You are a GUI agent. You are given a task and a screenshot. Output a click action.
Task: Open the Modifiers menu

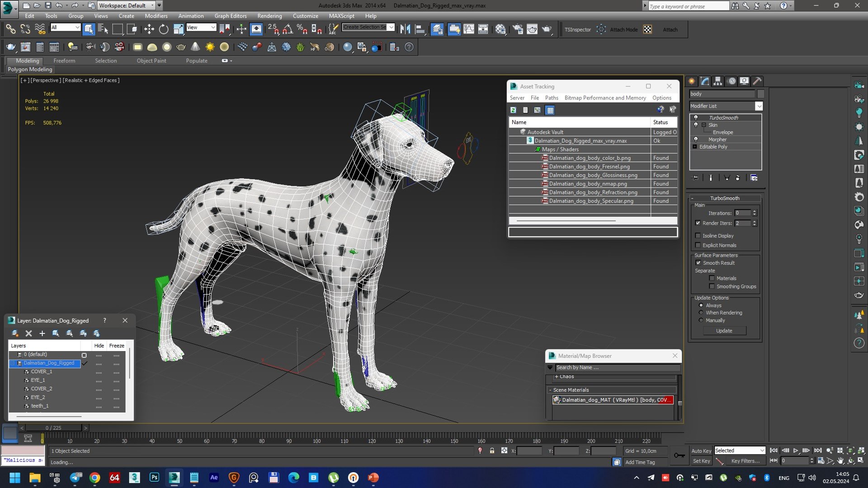point(156,16)
